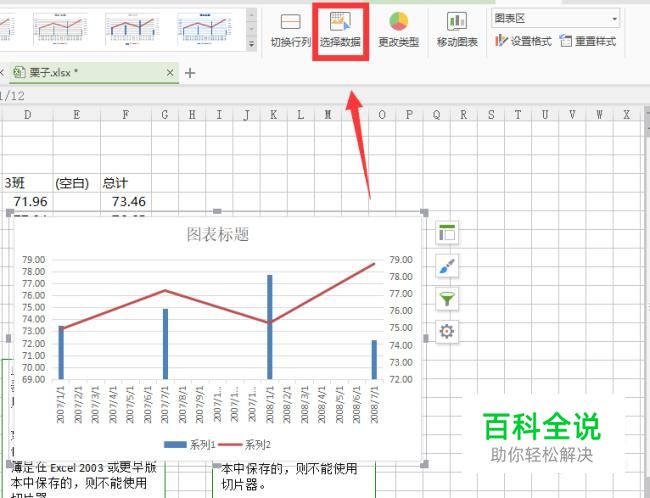Add a new document tab with plus

point(190,73)
